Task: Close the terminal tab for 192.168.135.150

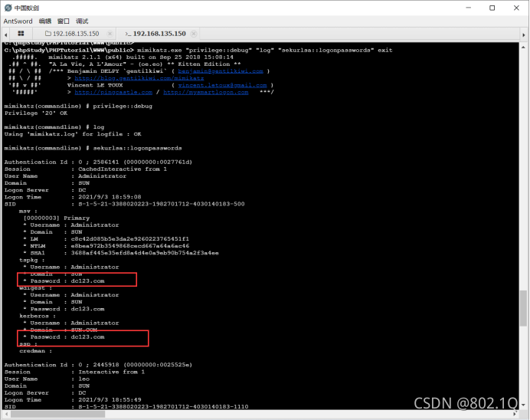Action: 193,34
